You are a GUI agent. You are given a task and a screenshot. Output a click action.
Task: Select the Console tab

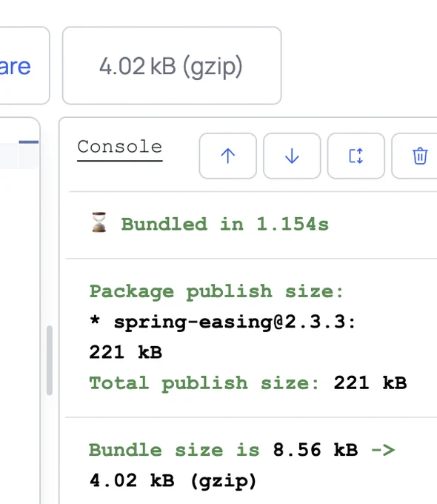[x=120, y=147]
